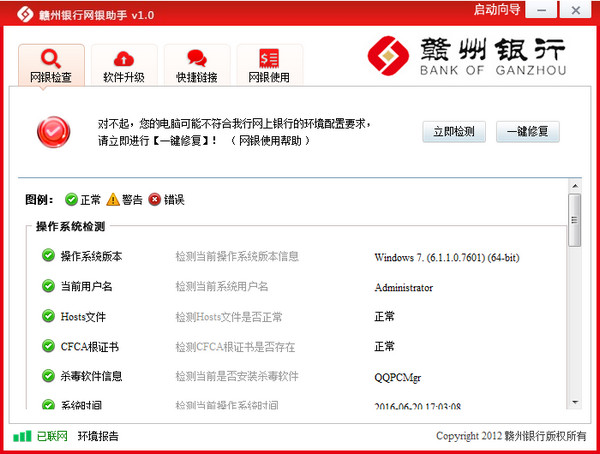Open the 网银检查 tab
This screenshot has height=454, width=600.
click(51, 65)
